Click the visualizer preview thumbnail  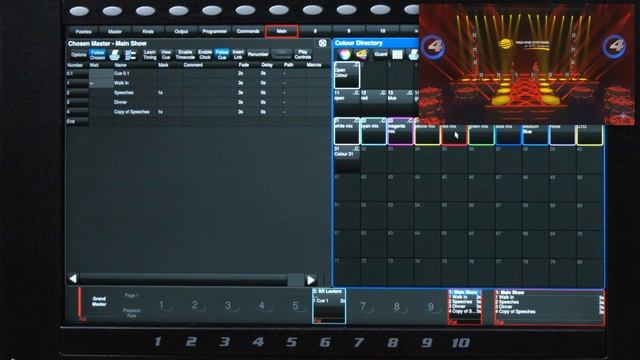click(527, 64)
